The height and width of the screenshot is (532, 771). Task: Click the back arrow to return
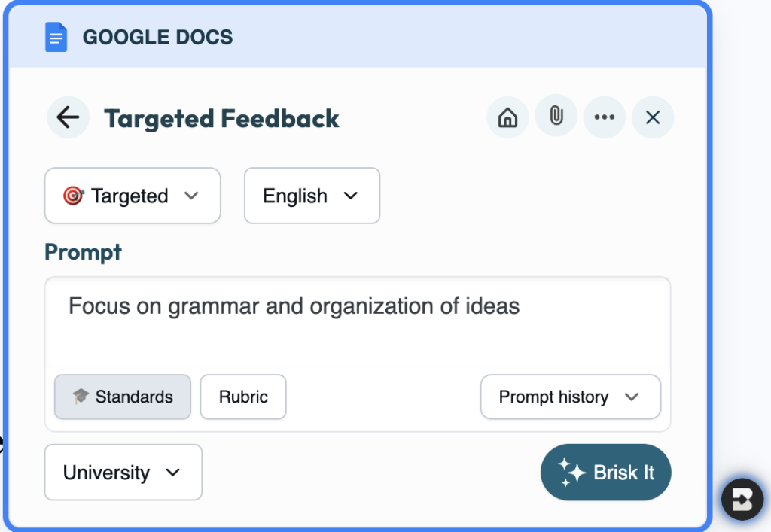(x=67, y=117)
